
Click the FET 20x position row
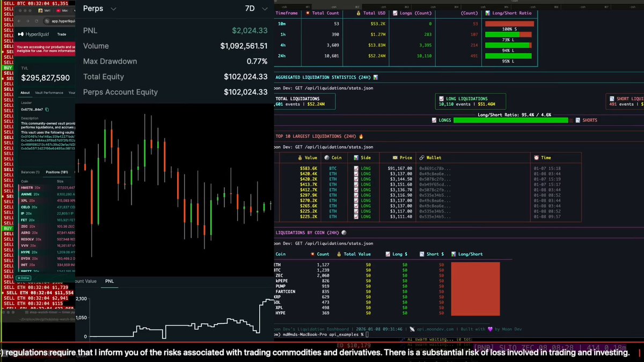pyautogui.click(x=47, y=220)
